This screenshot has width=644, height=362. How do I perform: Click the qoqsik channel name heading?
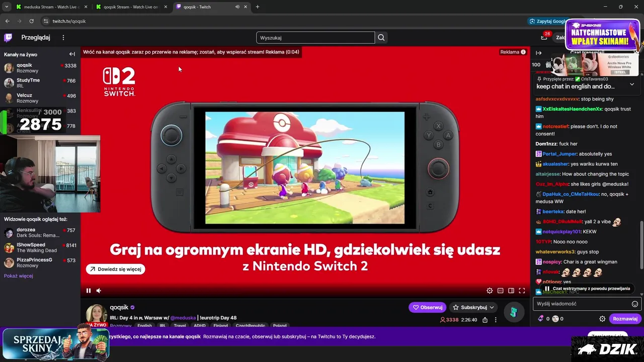(x=119, y=307)
